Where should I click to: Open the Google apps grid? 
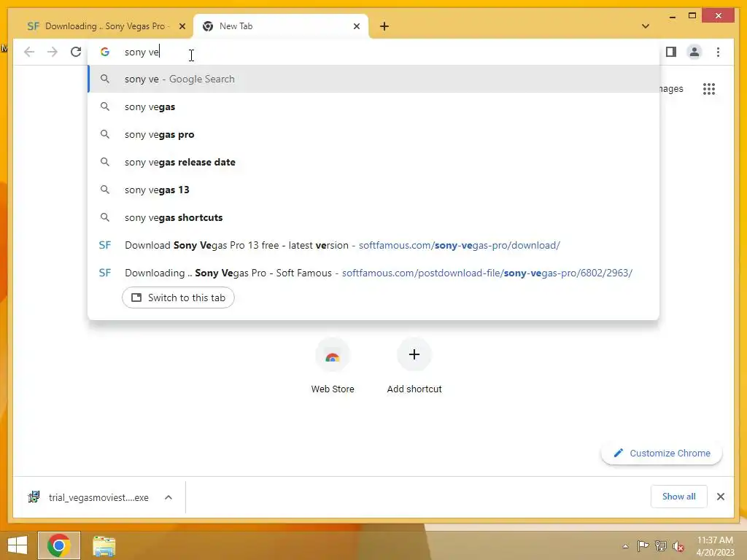pyautogui.click(x=709, y=89)
